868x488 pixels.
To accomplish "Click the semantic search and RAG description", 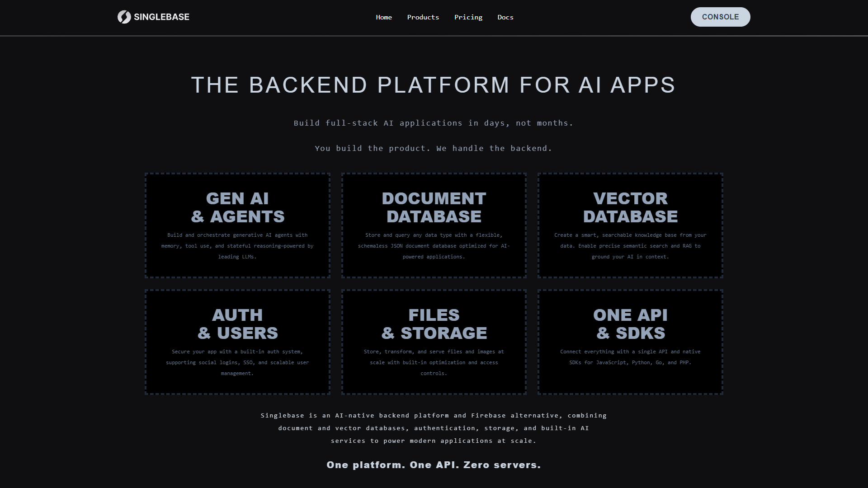I will (x=630, y=246).
